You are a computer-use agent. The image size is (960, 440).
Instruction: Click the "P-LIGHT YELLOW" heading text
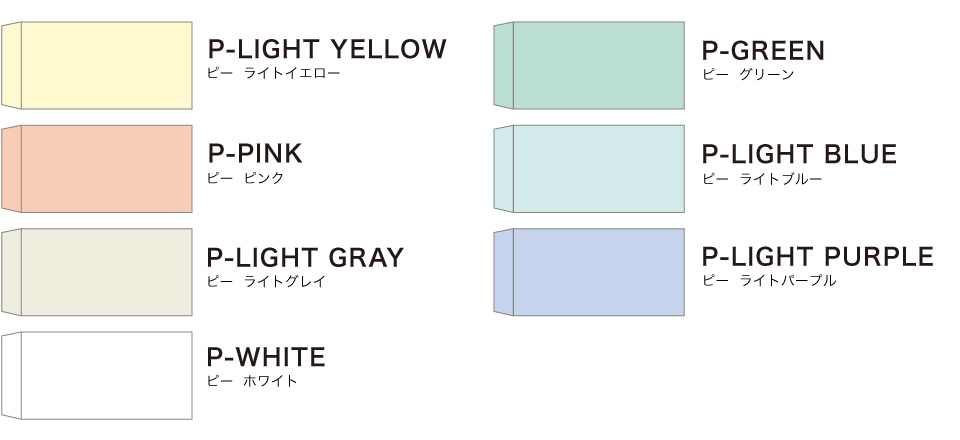coord(327,49)
